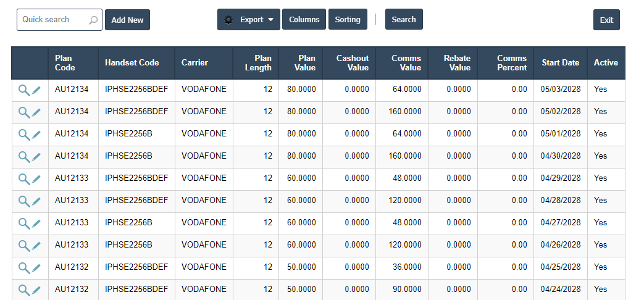Click the magnifier icon for start date 05/03/2028
The image size is (644, 300).
[23, 90]
